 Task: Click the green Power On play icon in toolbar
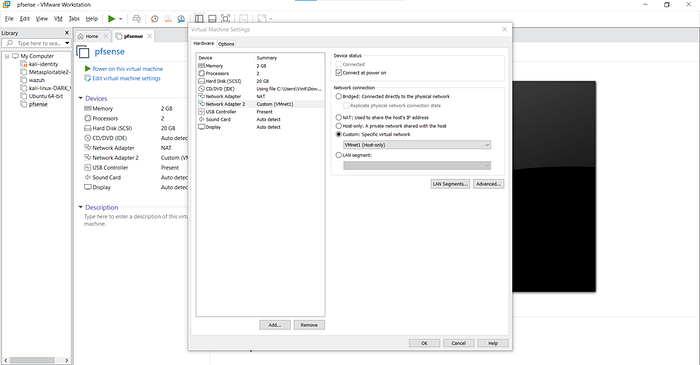coord(112,19)
